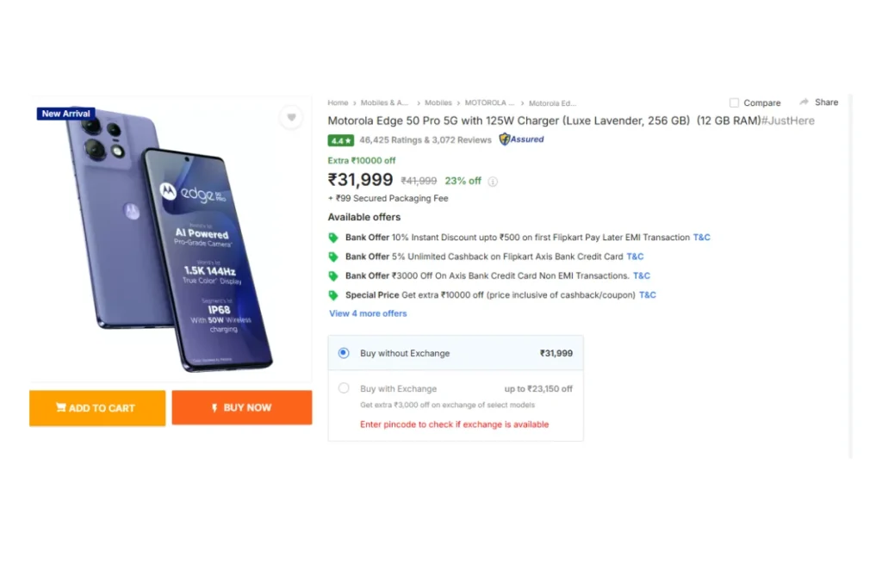Click the first Bank Offer tag icon

pyautogui.click(x=333, y=238)
